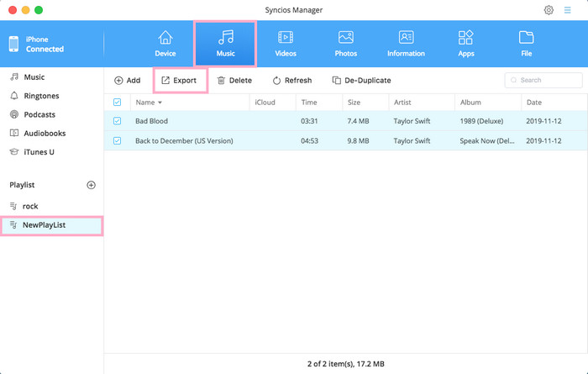Switch to the Apps tab
The image size is (588, 374).
[465, 44]
